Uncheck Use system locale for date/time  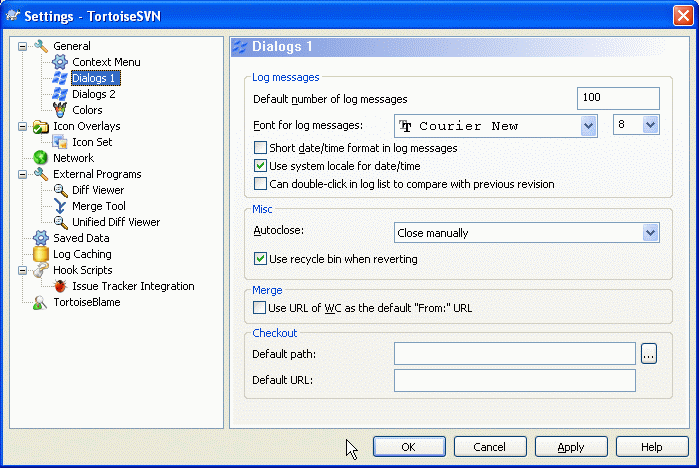(x=260, y=166)
